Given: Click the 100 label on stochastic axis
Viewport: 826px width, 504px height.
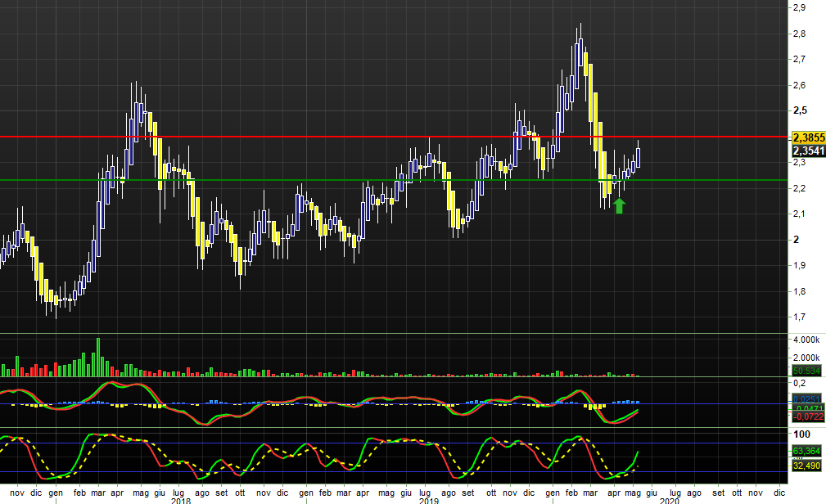Looking at the screenshot, I should [x=802, y=434].
